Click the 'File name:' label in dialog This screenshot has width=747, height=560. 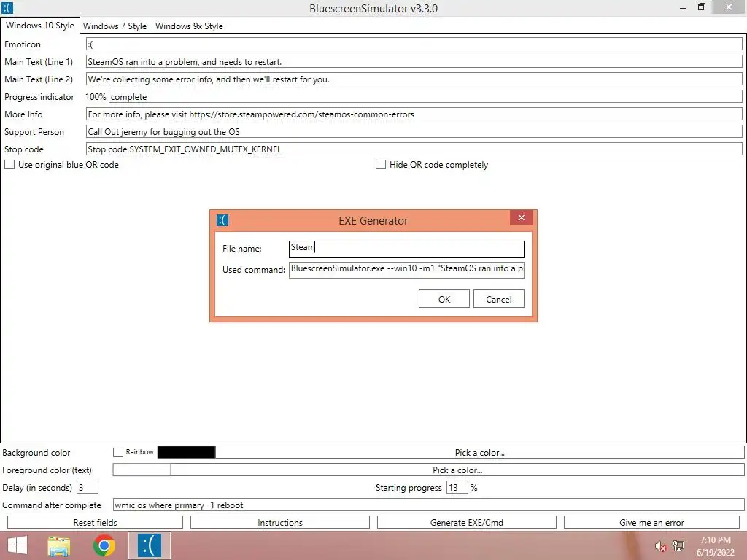(x=242, y=249)
